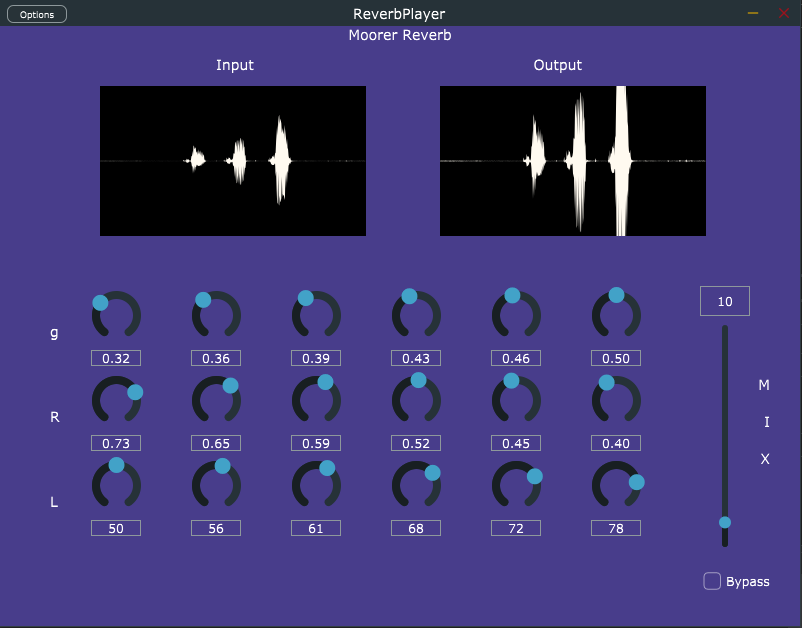
Task: Select the g value field showing 0.46
Action: [x=516, y=358]
